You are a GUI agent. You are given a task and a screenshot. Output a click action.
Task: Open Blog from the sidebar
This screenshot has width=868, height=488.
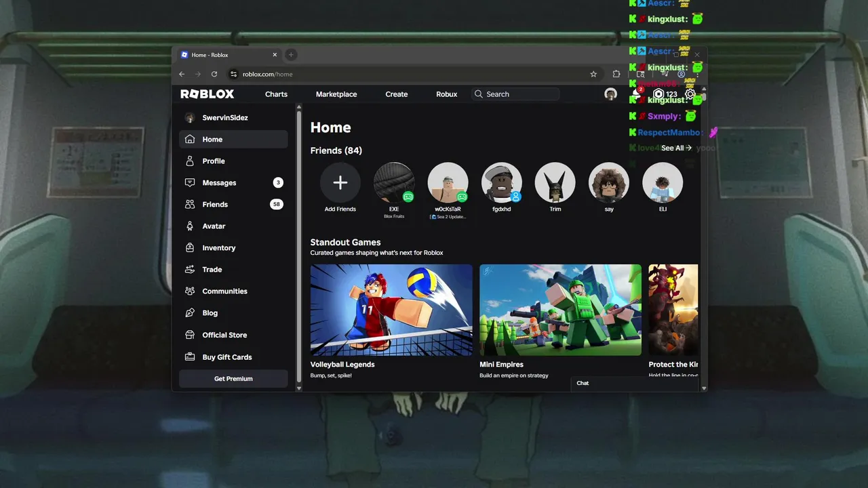(233, 312)
